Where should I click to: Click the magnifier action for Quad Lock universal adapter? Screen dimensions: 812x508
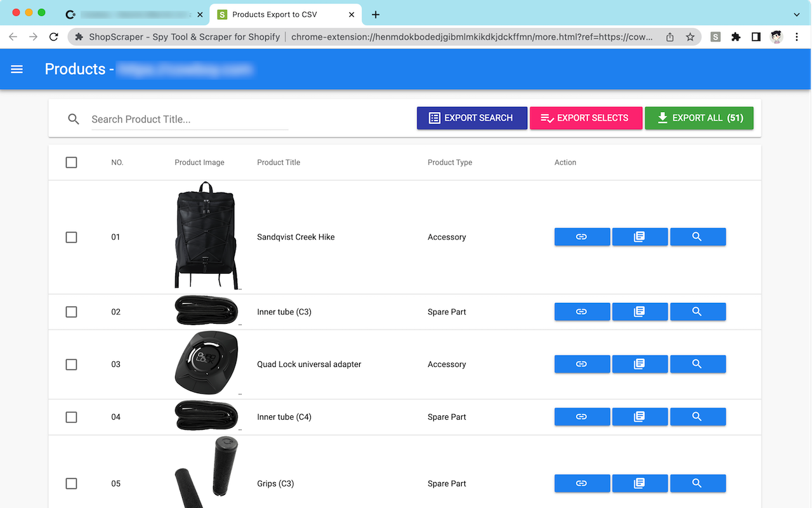point(698,364)
